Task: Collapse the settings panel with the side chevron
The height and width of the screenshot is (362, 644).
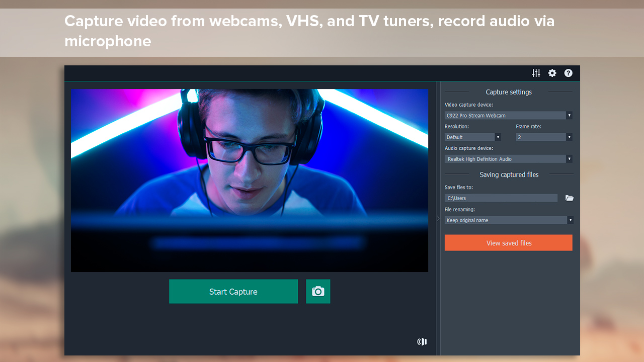Action: tap(438, 218)
